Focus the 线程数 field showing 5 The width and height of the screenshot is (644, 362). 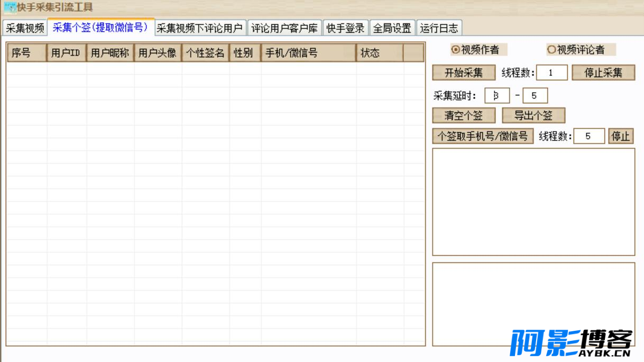click(x=589, y=136)
